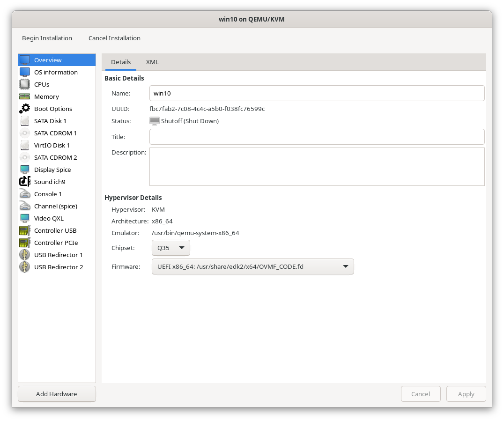Viewport: 504px width, 421px height.
Task: Click Begin Installation
Action: [47, 38]
